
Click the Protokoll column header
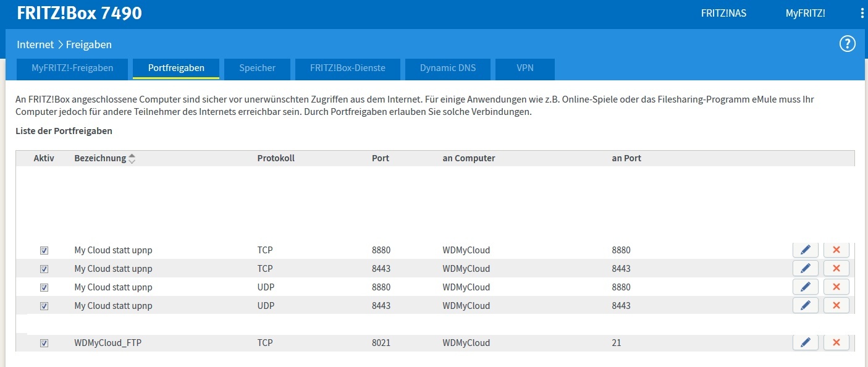[x=276, y=158]
